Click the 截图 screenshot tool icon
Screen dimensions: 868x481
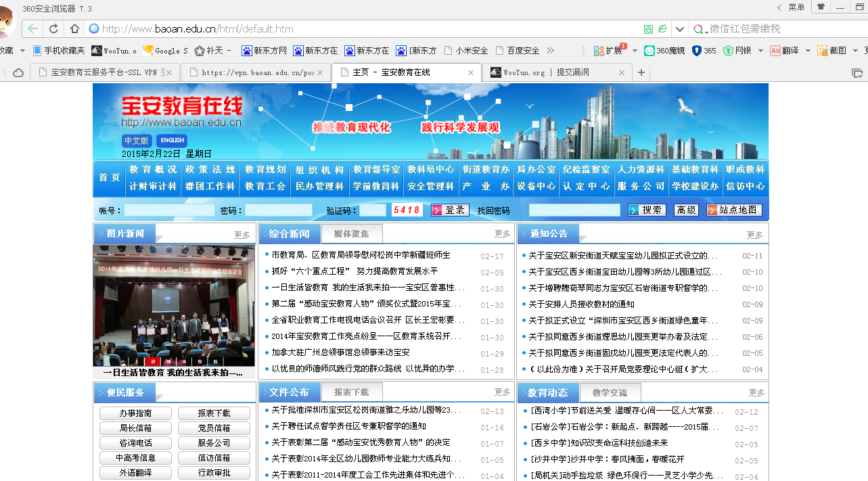[x=823, y=51]
